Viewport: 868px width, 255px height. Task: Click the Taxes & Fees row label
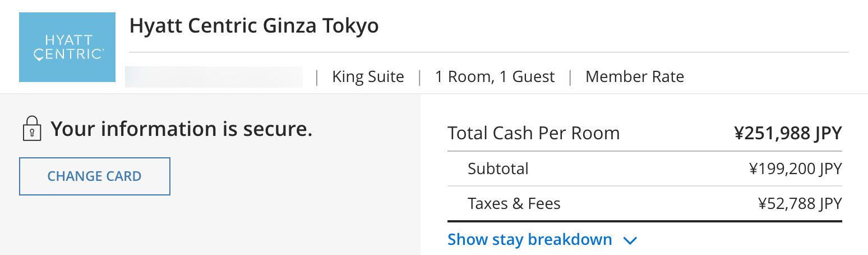(x=514, y=203)
